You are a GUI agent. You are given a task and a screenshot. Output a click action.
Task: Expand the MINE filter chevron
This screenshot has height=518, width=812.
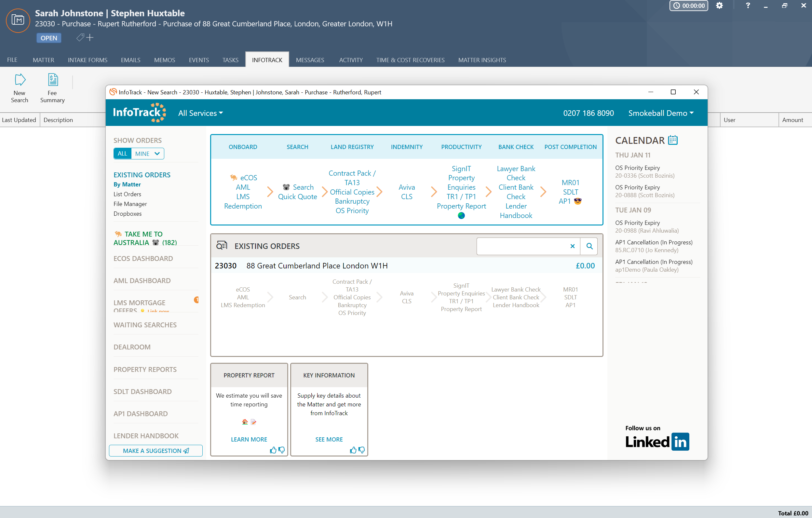tap(157, 154)
